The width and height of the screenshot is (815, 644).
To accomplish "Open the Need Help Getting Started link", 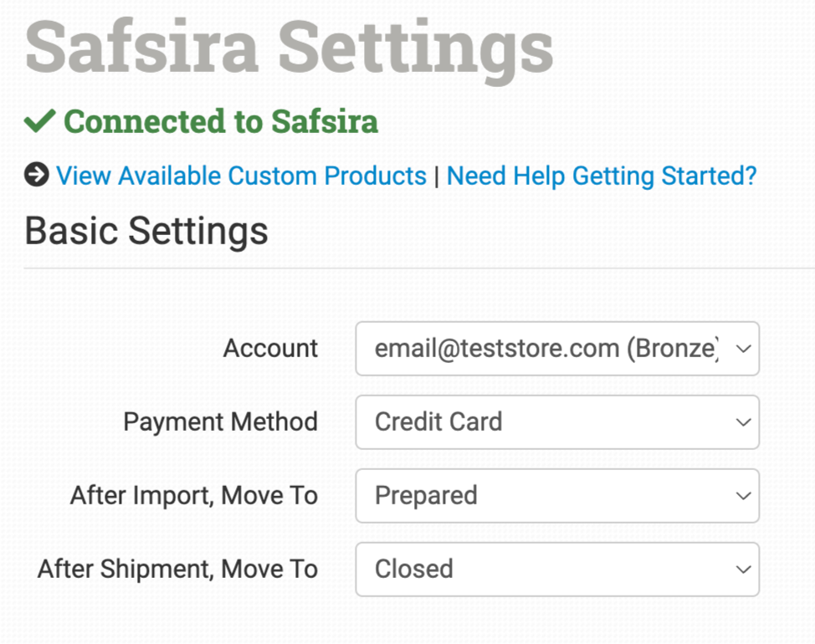I will coord(601,176).
